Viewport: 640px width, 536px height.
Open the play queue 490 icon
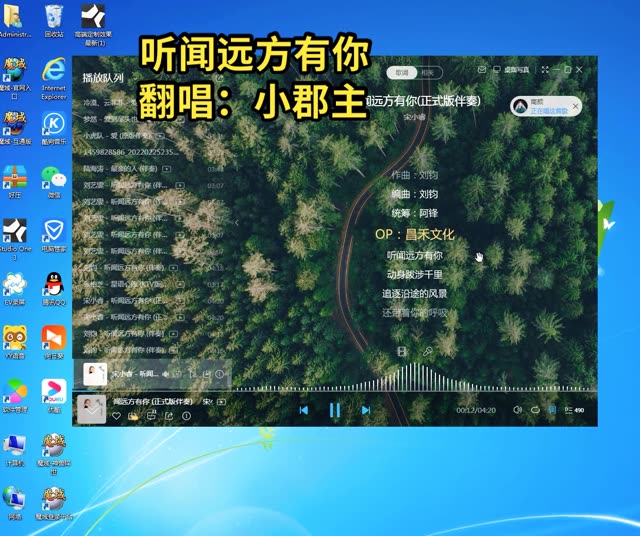click(574, 410)
